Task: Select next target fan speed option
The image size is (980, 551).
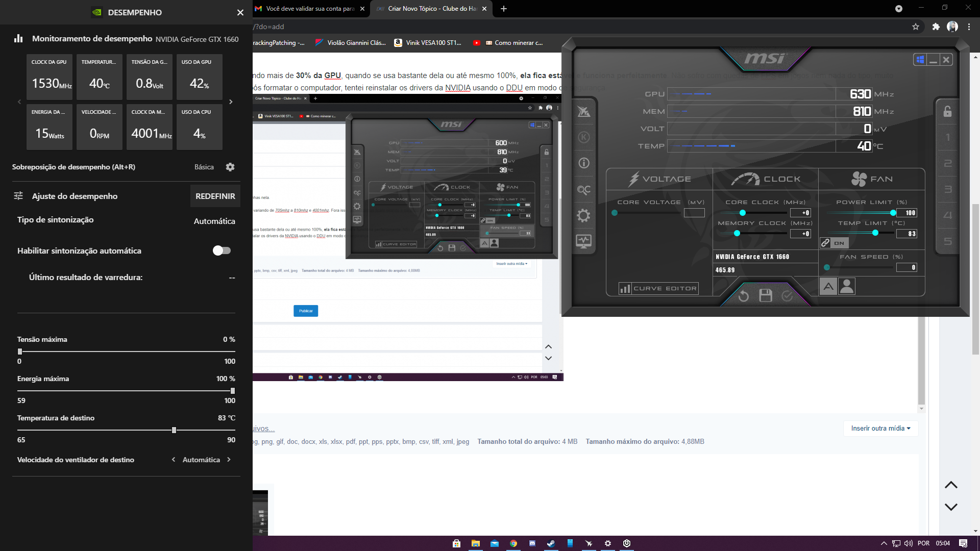Action: pyautogui.click(x=229, y=460)
